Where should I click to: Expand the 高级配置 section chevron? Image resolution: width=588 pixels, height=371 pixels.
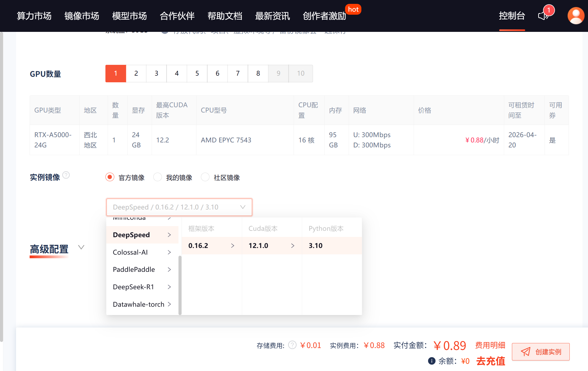81,247
